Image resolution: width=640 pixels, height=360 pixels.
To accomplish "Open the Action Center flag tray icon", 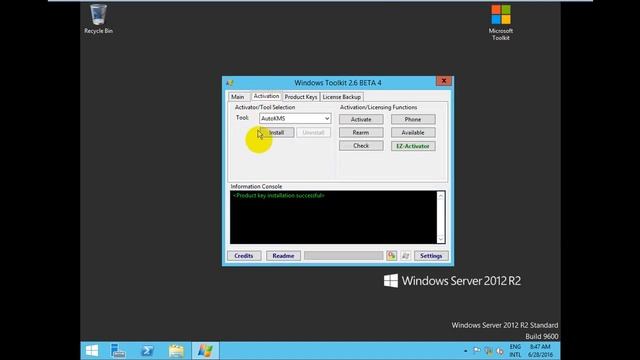I will tap(476, 351).
